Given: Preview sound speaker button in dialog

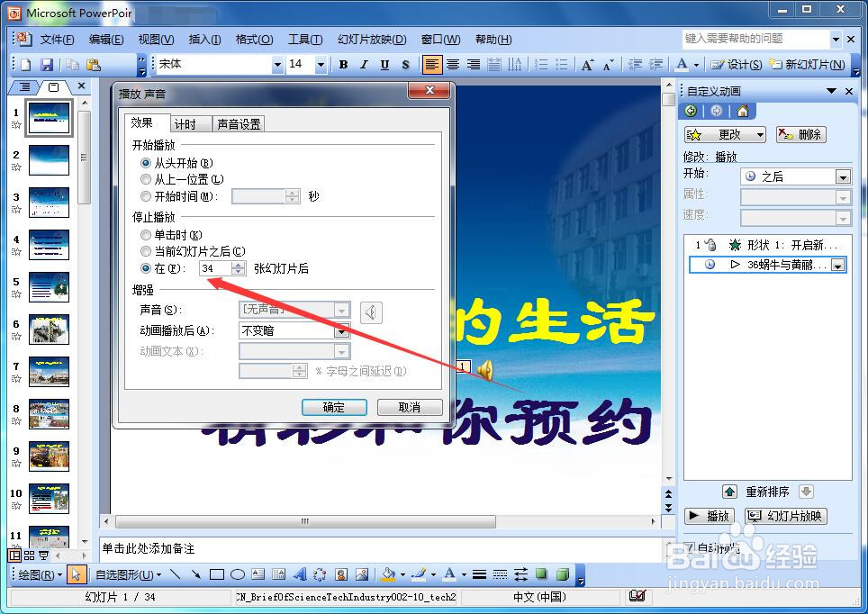Looking at the screenshot, I should tap(371, 312).
